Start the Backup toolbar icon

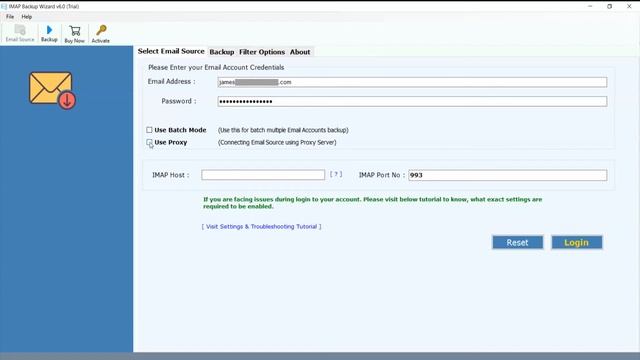[49, 33]
